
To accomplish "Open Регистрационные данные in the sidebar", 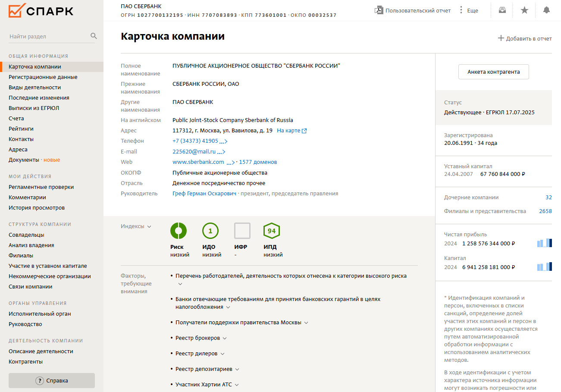I will click(43, 77).
